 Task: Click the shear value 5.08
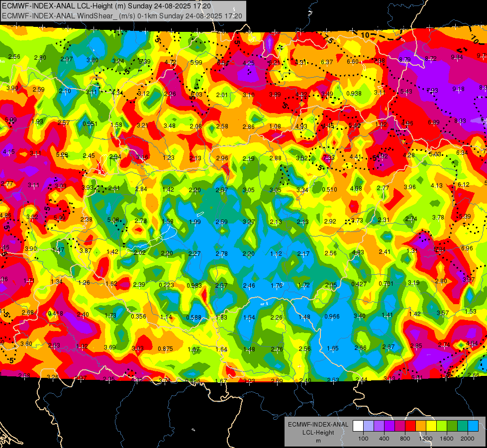click(x=113, y=220)
